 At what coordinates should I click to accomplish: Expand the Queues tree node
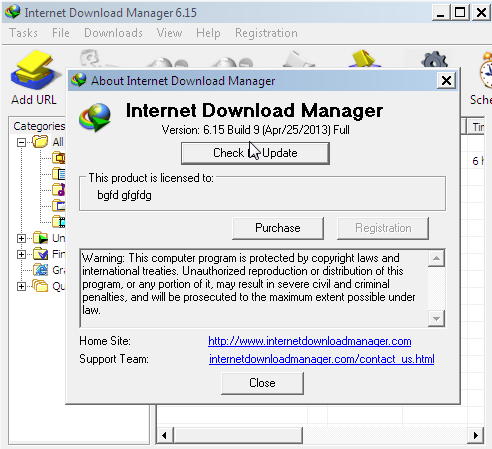coord(21,286)
